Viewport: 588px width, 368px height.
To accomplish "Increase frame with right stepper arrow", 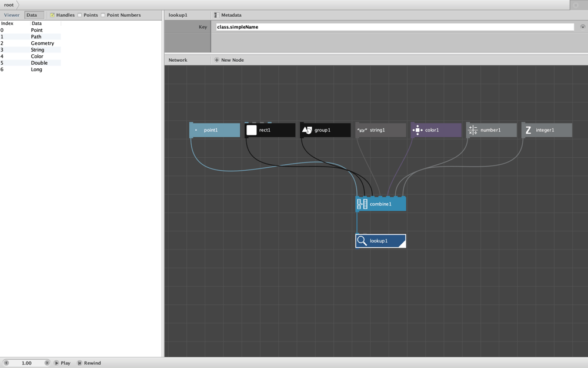I will (47, 363).
